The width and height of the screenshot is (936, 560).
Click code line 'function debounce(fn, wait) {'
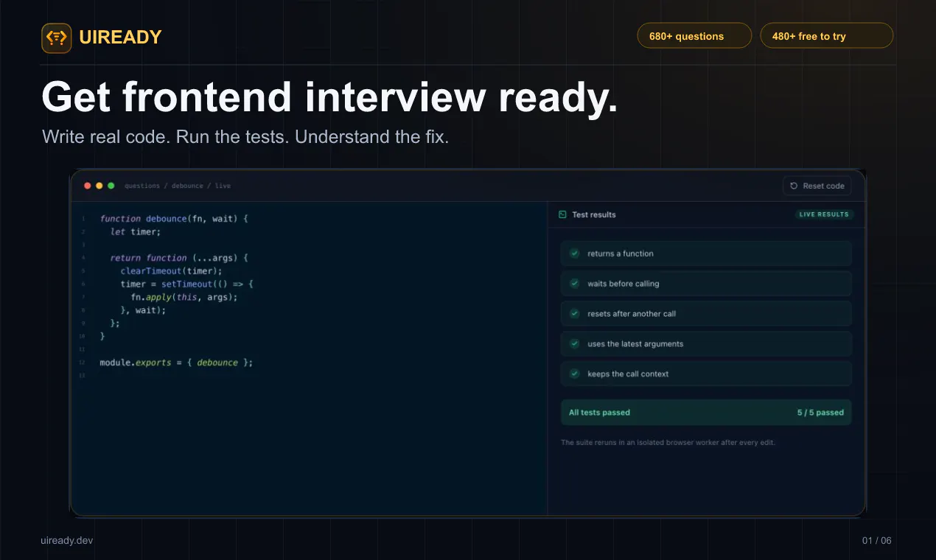174,219
